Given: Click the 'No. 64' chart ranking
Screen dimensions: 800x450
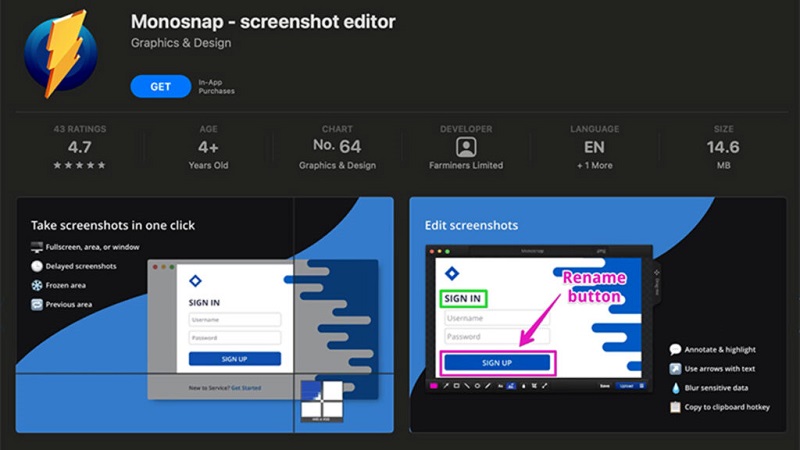Looking at the screenshot, I should (x=337, y=146).
